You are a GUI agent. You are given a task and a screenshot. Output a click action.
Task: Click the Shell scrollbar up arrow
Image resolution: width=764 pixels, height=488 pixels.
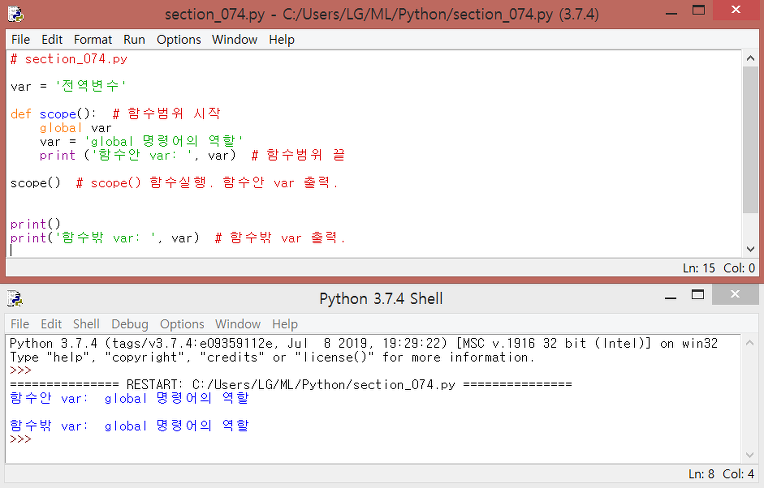click(x=750, y=343)
